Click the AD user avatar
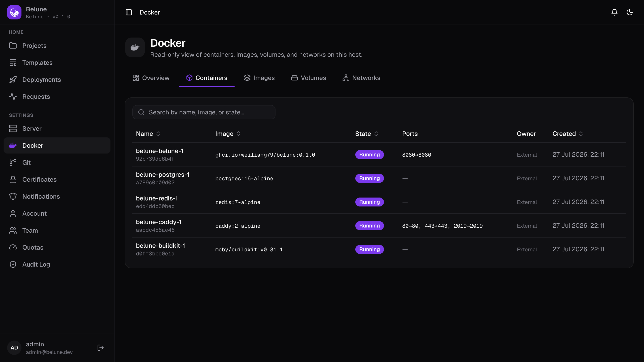 (14, 347)
